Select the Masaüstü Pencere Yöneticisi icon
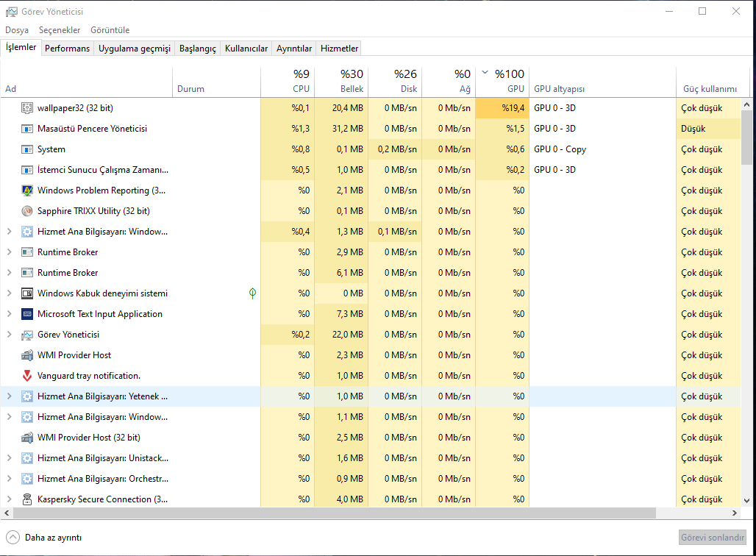Viewport: 756px width, 556px height. tap(27, 129)
